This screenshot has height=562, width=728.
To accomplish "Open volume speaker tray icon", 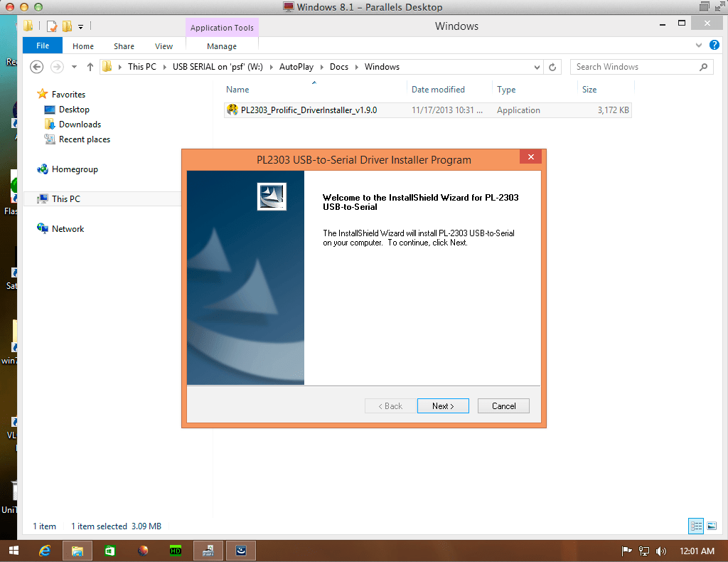I will [660, 551].
